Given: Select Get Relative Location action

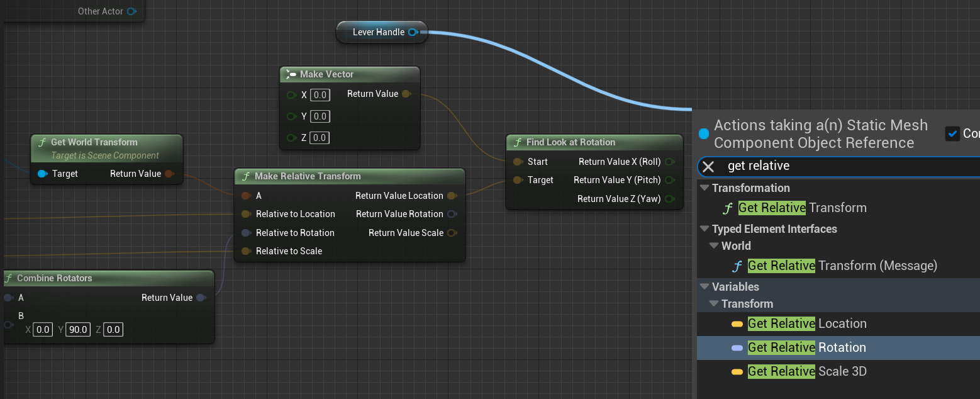Looking at the screenshot, I should click(x=806, y=323).
